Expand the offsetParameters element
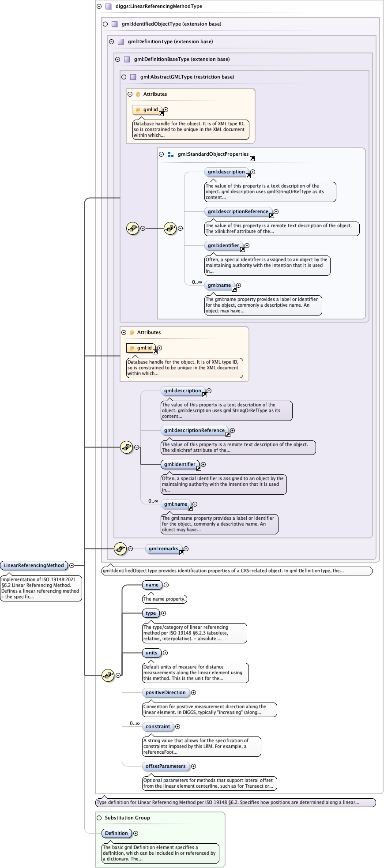The width and height of the screenshot is (384, 868). pos(193,766)
